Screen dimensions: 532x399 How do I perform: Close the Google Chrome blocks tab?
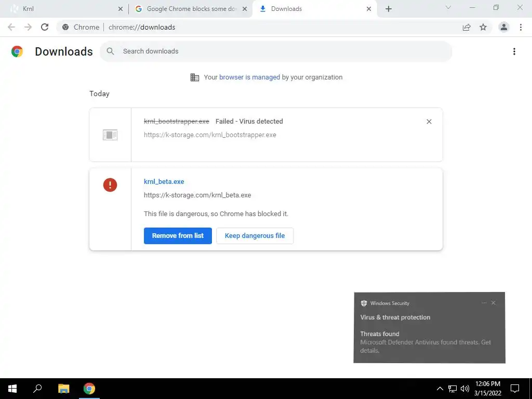click(245, 9)
